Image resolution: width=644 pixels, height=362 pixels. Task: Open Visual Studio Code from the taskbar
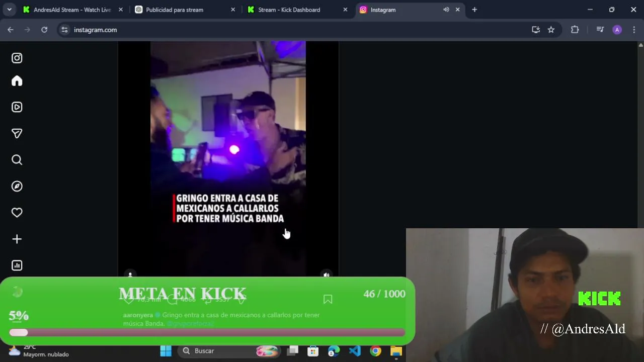(355, 351)
